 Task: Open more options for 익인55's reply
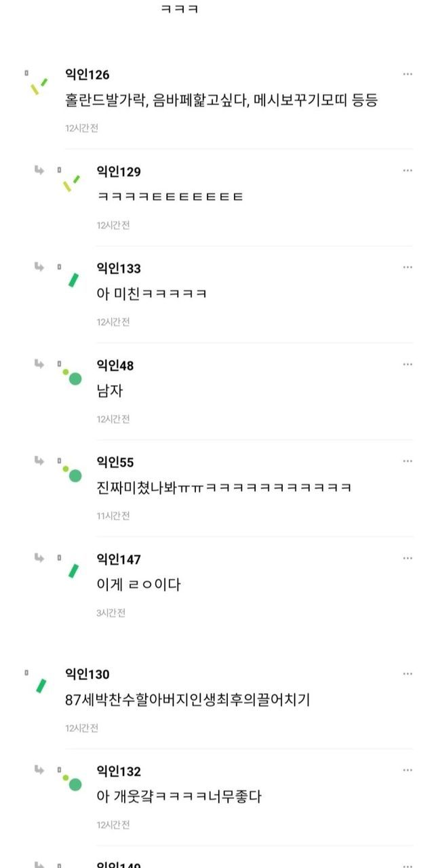pos(408,461)
